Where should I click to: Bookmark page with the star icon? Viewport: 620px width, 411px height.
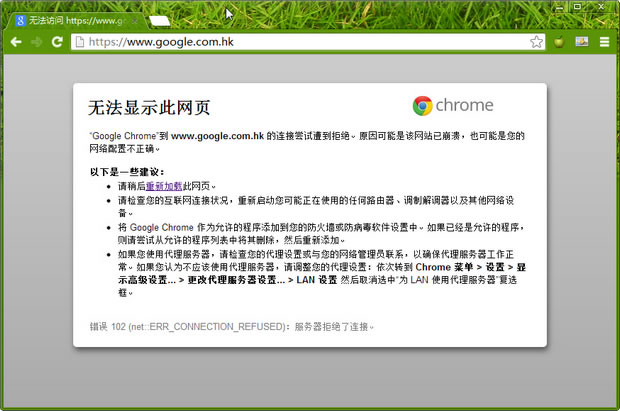(536, 42)
